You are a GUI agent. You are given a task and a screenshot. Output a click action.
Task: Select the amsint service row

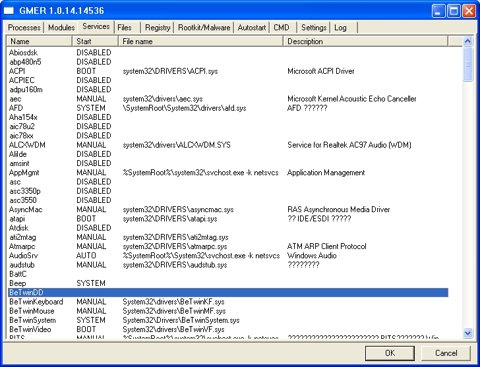pos(228,163)
